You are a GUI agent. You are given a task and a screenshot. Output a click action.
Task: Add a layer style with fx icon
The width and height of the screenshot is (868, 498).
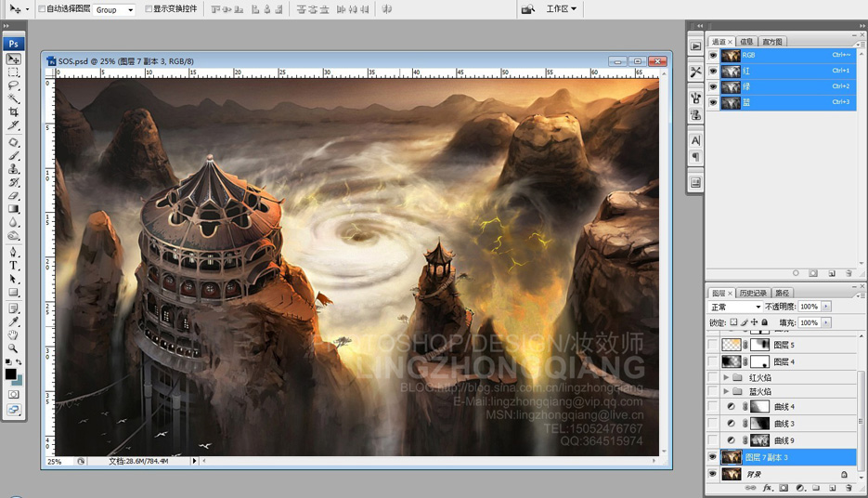(767, 488)
